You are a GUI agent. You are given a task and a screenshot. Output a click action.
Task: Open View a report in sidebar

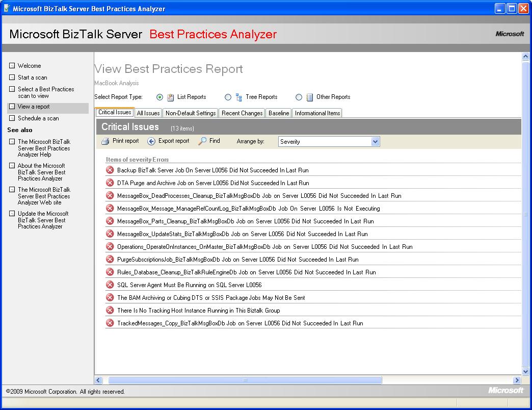[34, 107]
